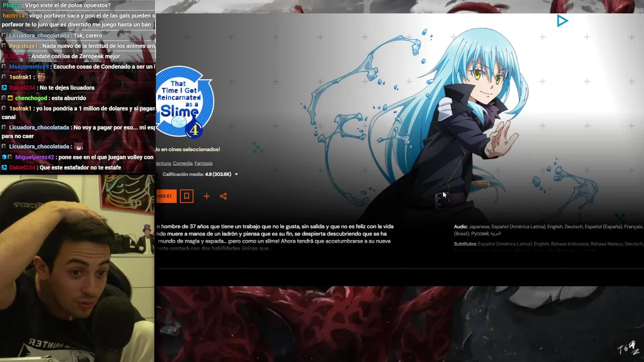
Task: Click 'Virgo viste el de polos opuestos?' message
Action: [67, 5]
